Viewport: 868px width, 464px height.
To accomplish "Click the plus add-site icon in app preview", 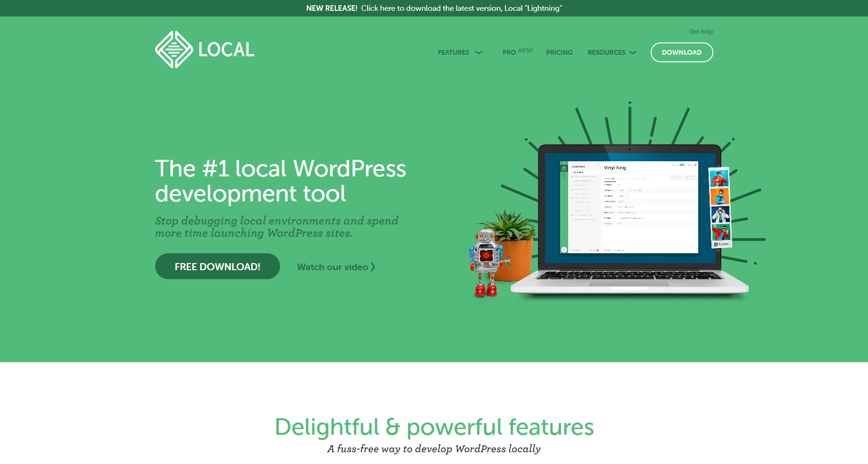I will pyautogui.click(x=564, y=250).
